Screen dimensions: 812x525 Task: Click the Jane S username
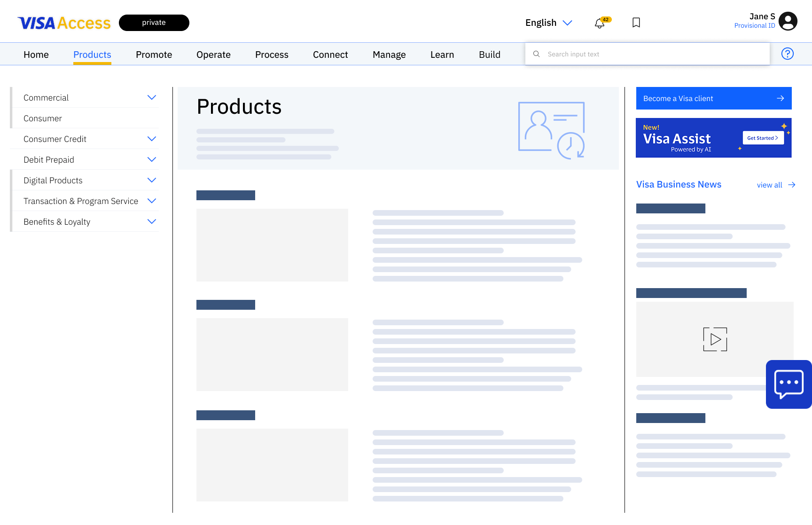point(762,16)
